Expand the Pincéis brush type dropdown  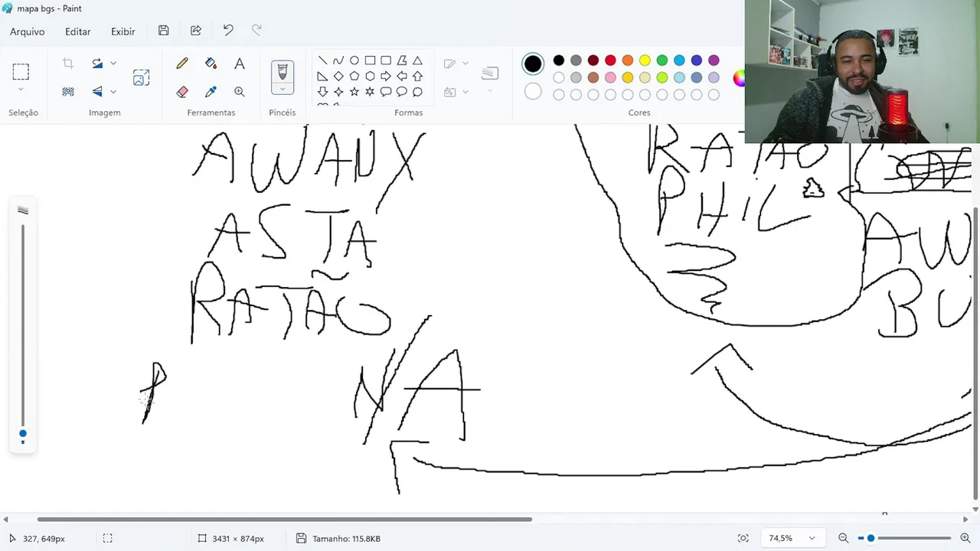click(283, 89)
